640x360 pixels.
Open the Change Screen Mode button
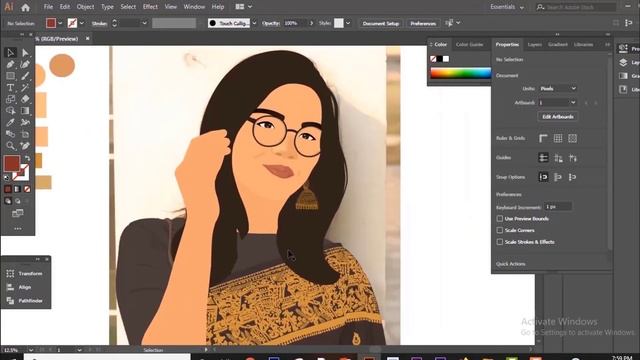pos(18,213)
